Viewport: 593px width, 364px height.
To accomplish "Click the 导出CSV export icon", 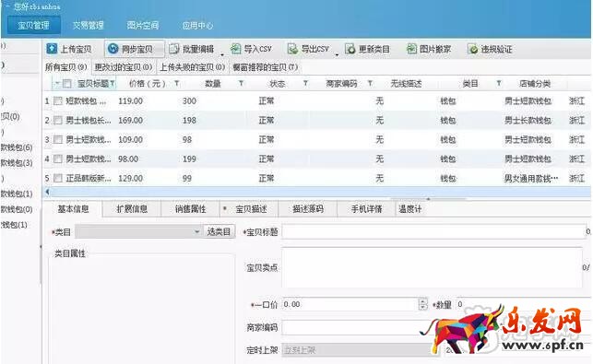I will pos(292,49).
